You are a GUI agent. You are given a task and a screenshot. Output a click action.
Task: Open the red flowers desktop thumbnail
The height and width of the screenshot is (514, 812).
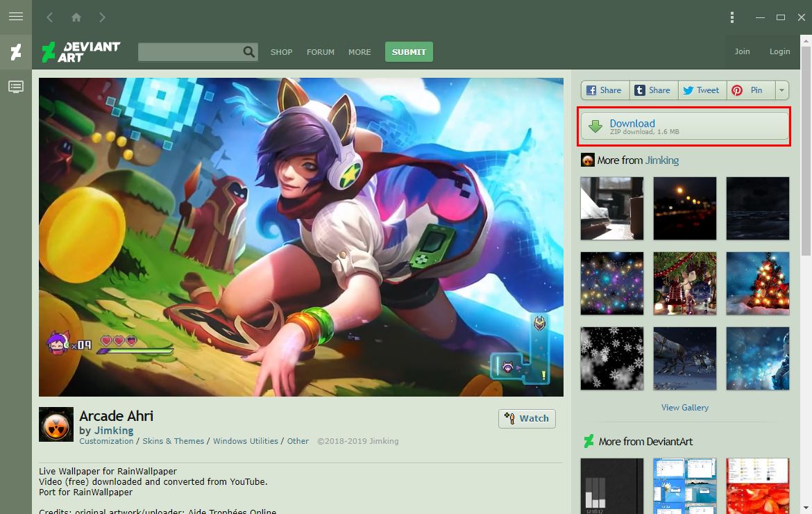[x=758, y=486]
